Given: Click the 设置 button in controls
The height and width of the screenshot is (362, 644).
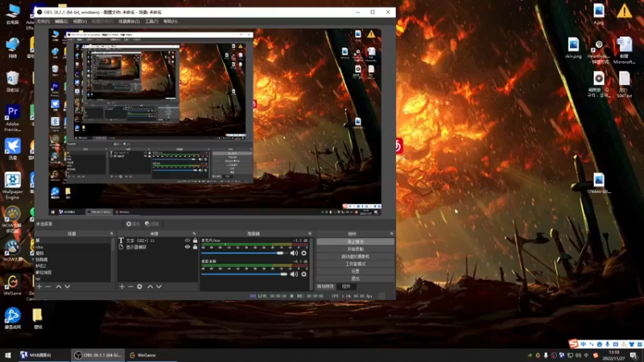Looking at the screenshot, I should point(355,271).
